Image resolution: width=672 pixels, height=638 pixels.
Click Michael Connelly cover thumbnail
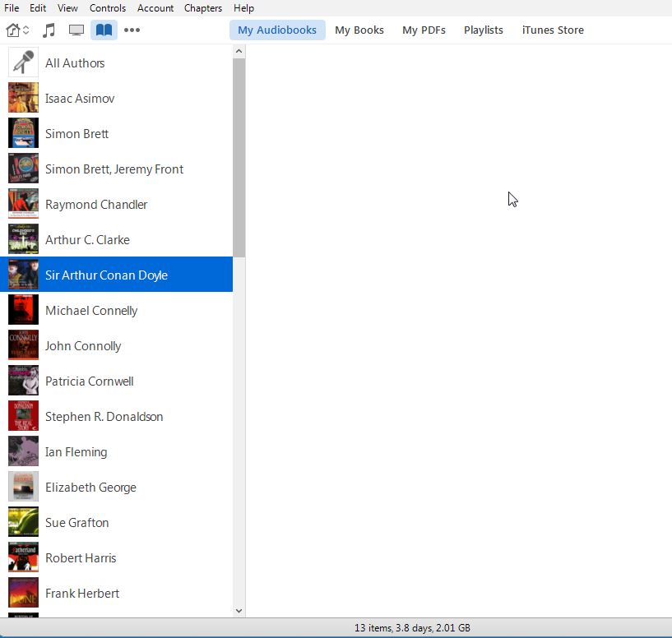[23, 310]
